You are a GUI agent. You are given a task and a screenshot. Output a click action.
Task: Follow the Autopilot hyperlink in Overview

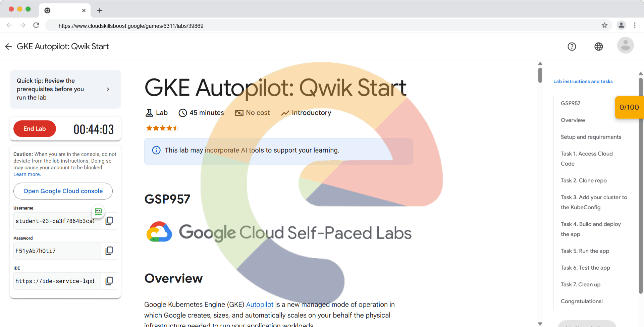[x=260, y=305]
